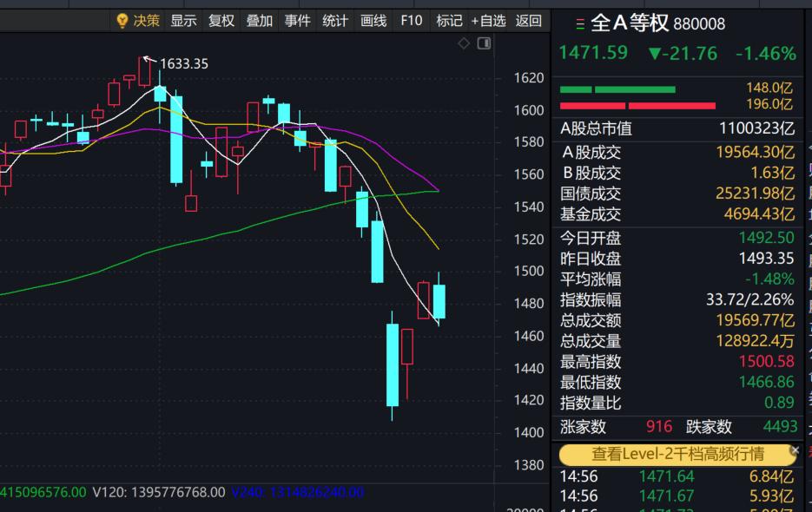Image resolution: width=812 pixels, height=512 pixels.
Task: Click the 基金成交 value 4694.43亿
Action: pos(759,214)
